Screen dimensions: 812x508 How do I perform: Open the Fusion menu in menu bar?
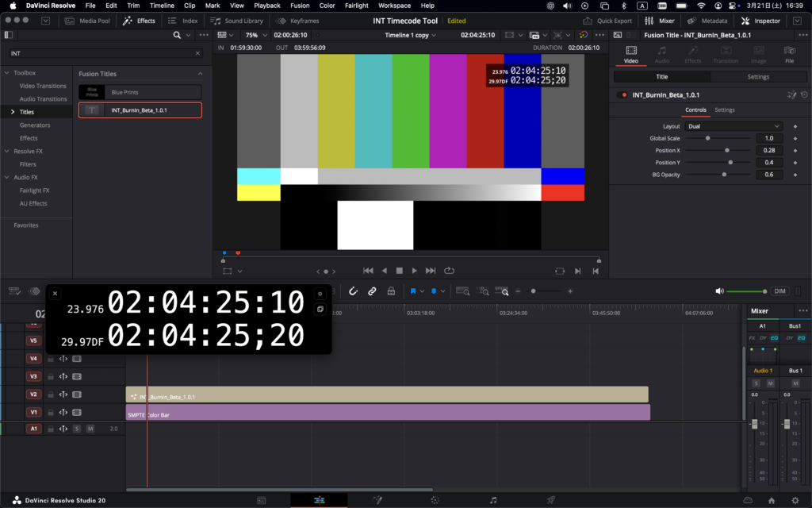[x=300, y=6]
